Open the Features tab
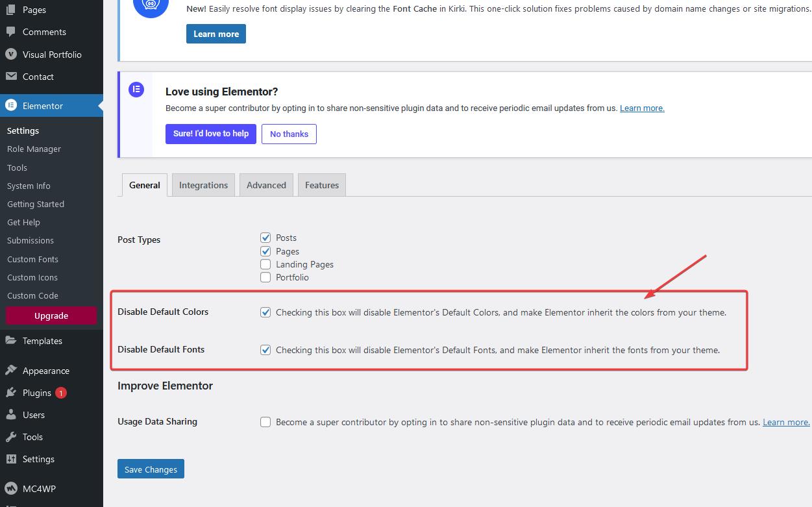 coord(322,185)
